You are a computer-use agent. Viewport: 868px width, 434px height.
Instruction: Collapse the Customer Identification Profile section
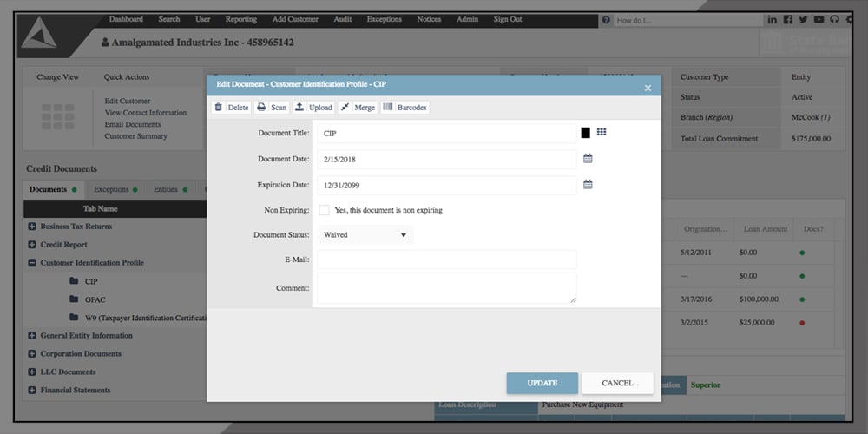pos(31,263)
